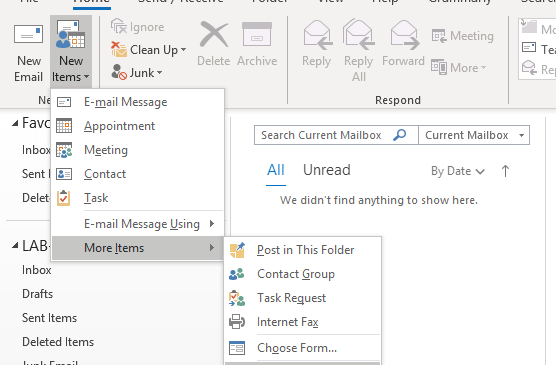Click the Internet Fax printer icon
The height and width of the screenshot is (365, 556).
237,322
